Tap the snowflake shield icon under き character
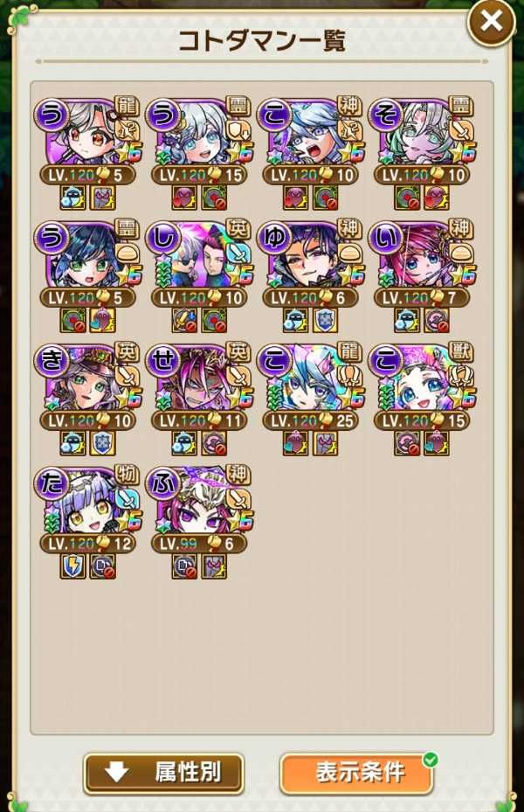Viewport: 524px width, 812px height. [102, 443]
